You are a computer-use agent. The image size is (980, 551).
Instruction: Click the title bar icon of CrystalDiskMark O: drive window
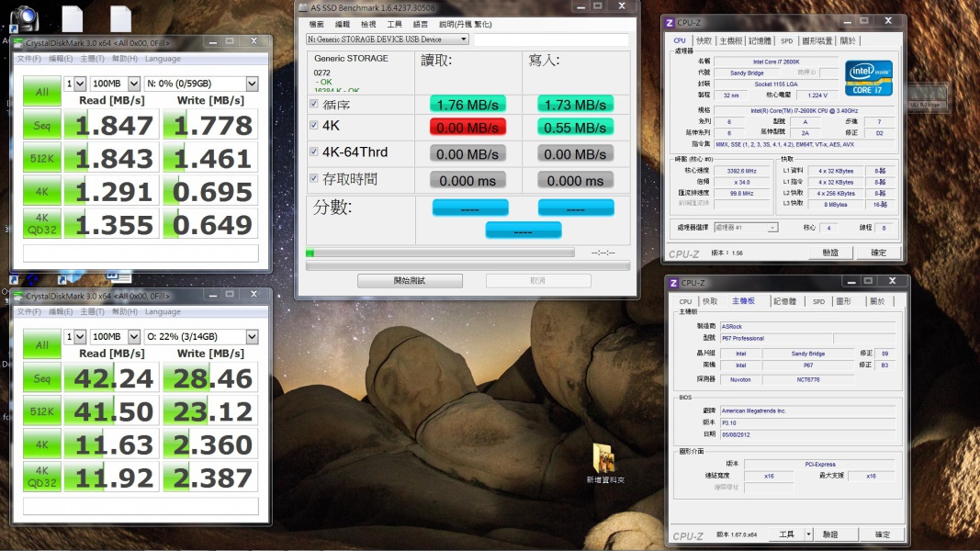click(18, 296)
